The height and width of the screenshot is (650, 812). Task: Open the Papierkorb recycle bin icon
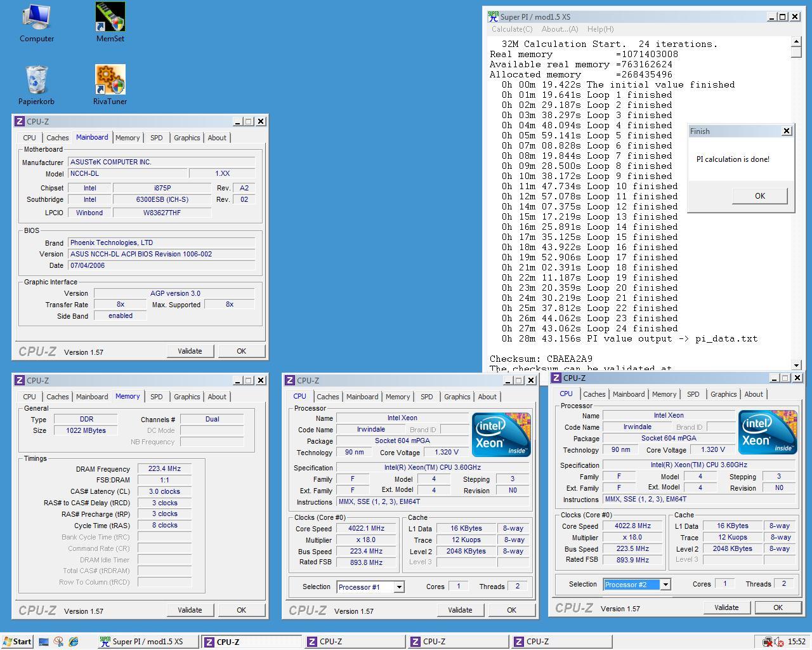click(x=36, y=85)
